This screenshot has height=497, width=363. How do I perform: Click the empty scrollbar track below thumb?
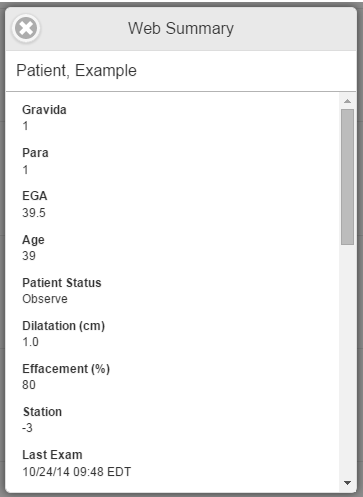point(347,360)
